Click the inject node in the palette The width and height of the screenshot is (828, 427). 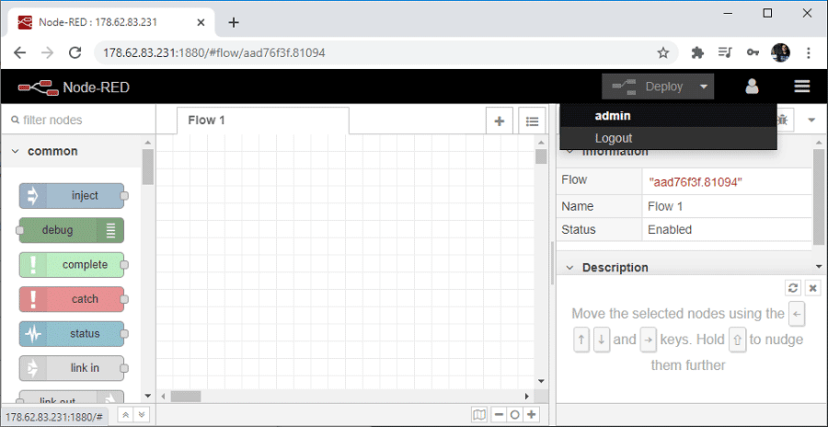(72, 196)
